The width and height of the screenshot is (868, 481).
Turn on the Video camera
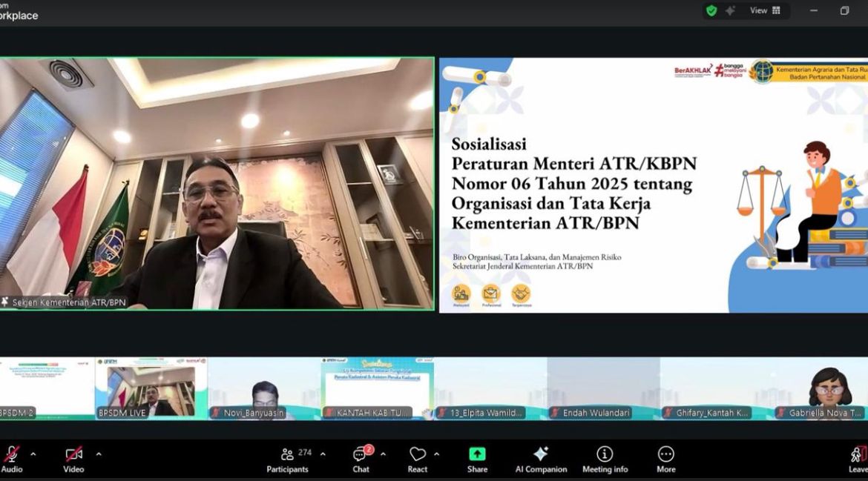click(73, 454)
